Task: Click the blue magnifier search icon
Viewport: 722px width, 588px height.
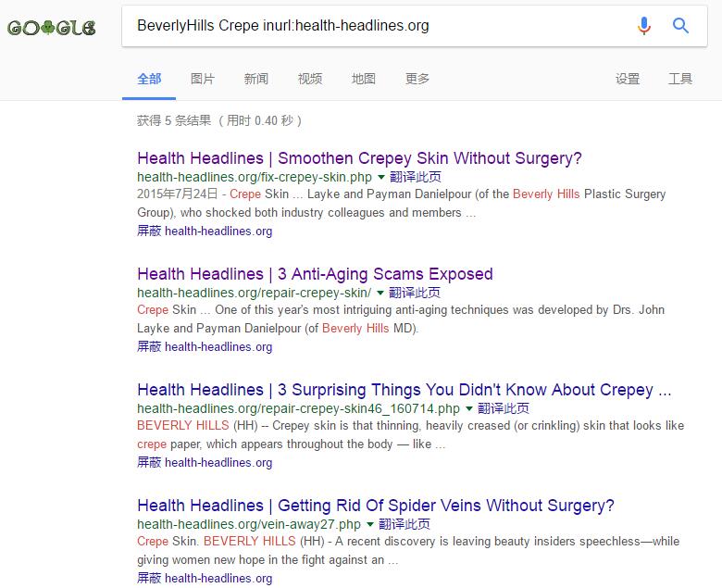Action: 680,26
